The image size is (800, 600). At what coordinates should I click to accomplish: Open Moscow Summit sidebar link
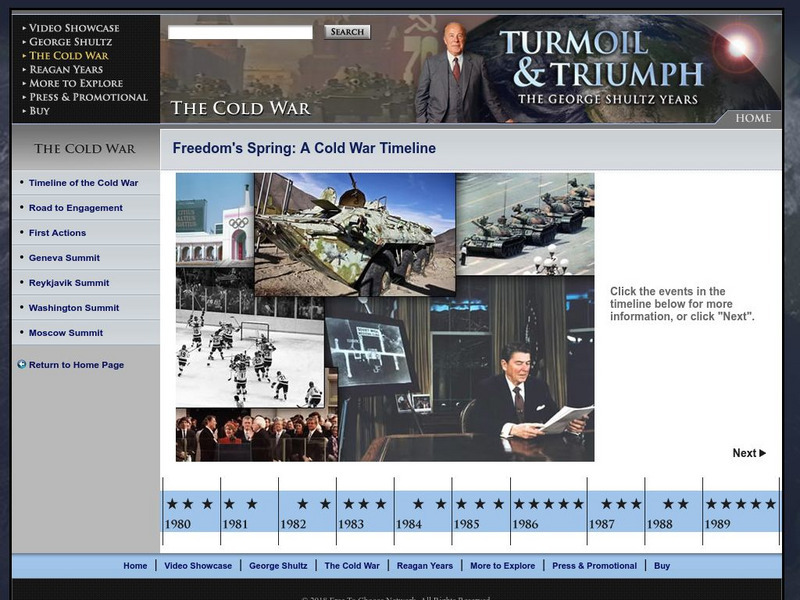tap(66, 333)
